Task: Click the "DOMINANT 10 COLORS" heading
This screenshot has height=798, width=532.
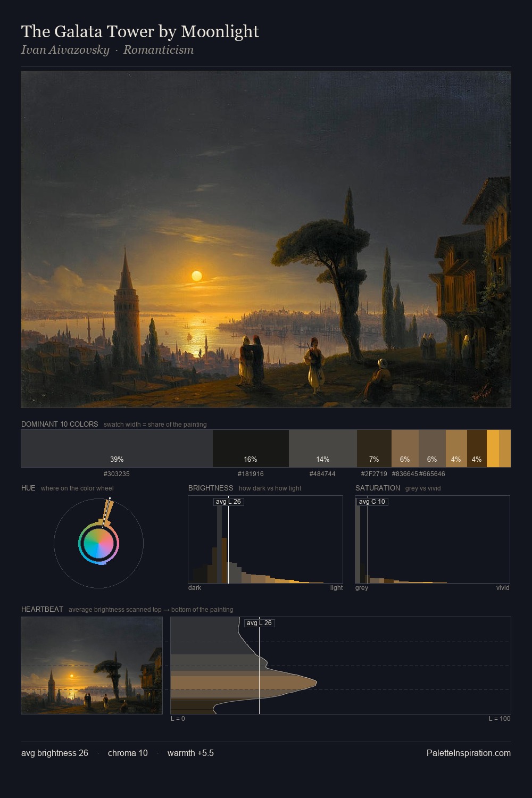Action: coord(60,424)
